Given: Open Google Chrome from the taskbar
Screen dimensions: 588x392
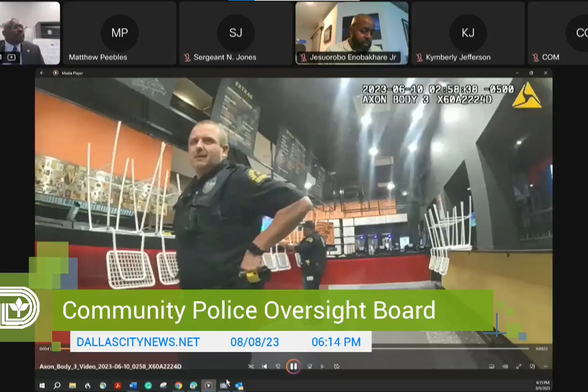Looking at the screenshot, I should click(x=178, y=385).
